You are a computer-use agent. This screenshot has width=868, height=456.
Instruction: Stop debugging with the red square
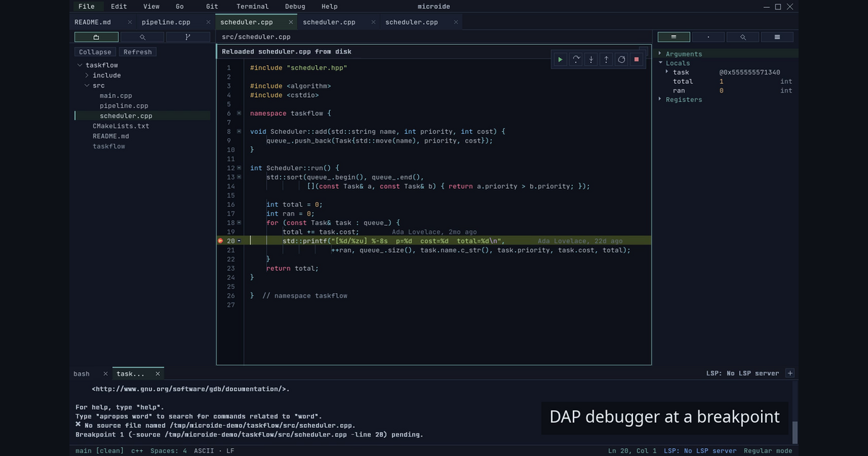(x=637, y=59)
